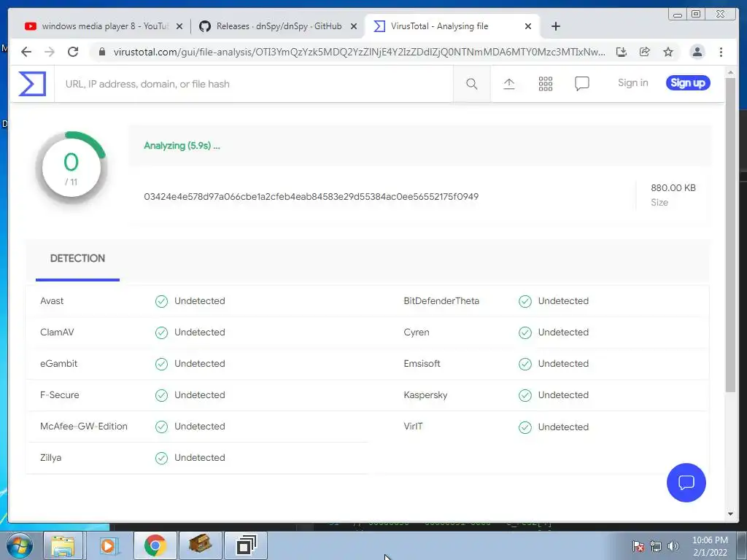The image size is (747, 560).
Task: Click the scrollbar up arrow
Action: coord(729,72)
